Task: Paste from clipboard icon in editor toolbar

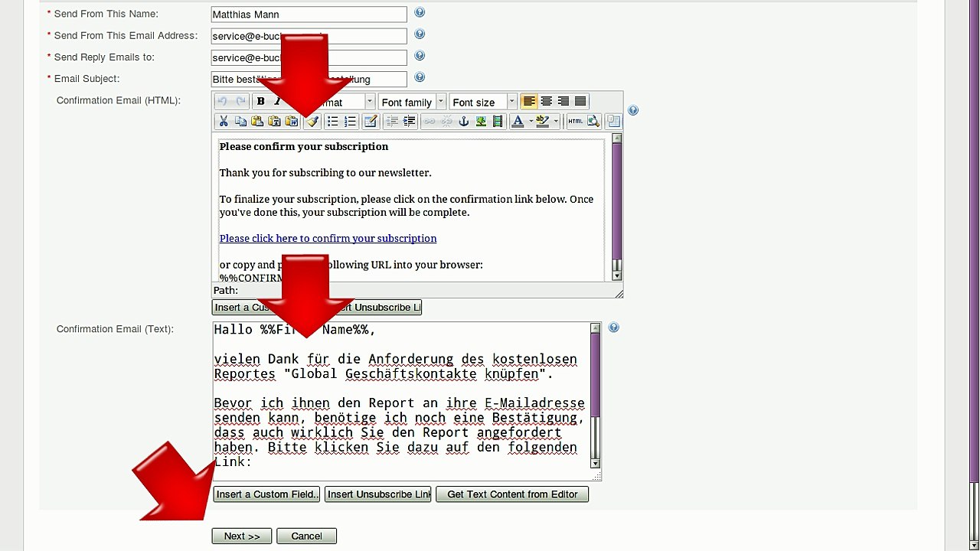Action: (257, 121)
